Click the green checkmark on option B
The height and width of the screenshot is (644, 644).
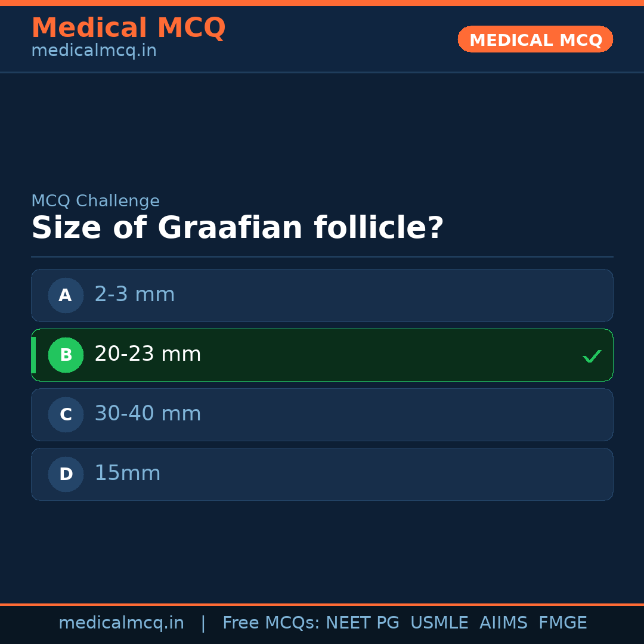click(592, 356)
